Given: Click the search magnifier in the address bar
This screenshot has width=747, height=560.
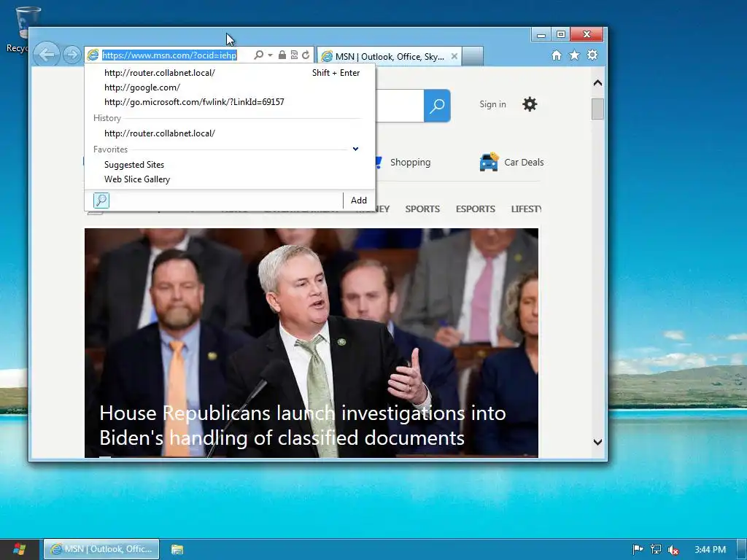Looking at the screenshot, I should click(258, 55).
